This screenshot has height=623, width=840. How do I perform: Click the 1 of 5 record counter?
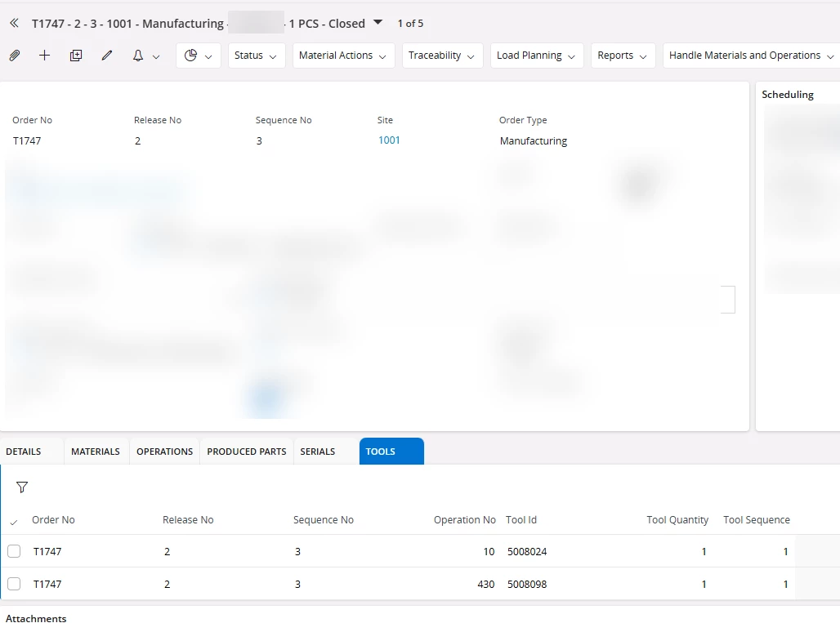coord(410,23)
